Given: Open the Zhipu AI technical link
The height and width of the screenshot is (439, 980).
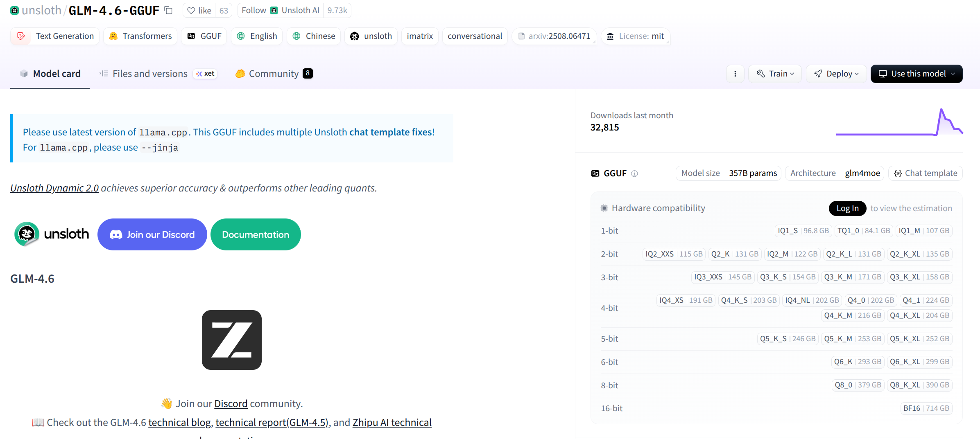Looking at the screenshot, I should coord(392,423).
